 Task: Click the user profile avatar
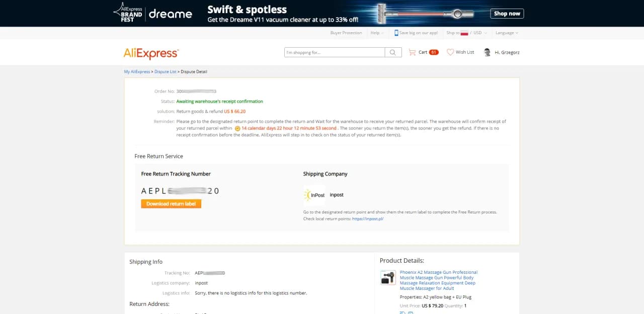pos(487,52)
